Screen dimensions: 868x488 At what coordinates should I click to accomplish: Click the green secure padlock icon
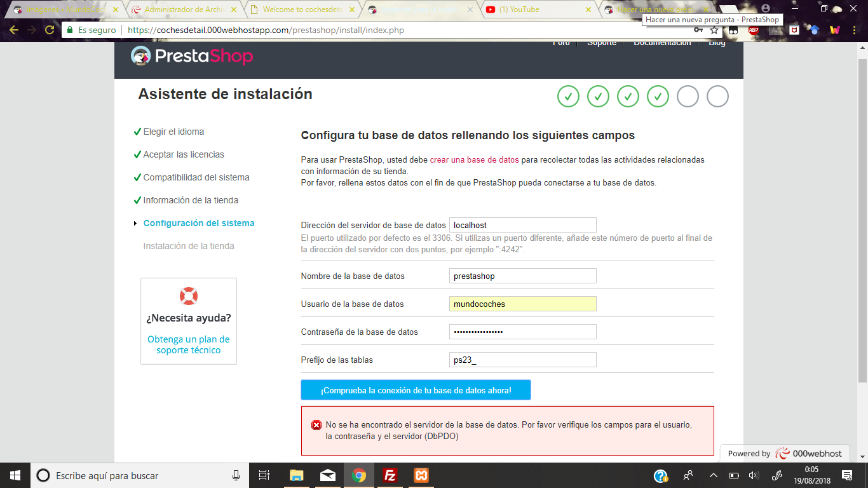[x=70, y=30]
